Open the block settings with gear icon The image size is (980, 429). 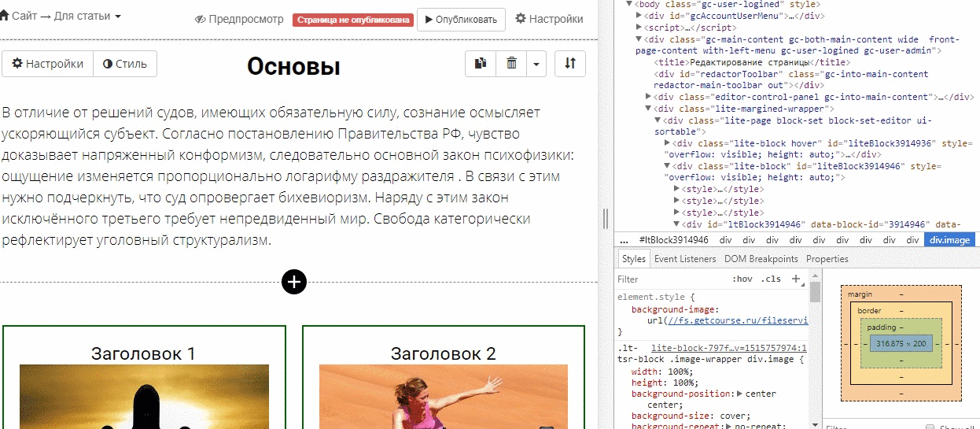[47, 64]
